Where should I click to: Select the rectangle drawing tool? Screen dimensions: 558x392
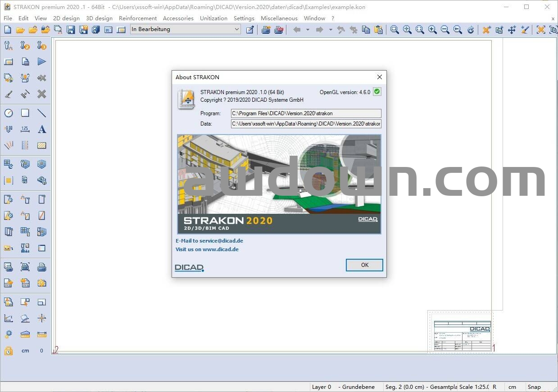[25, 113]
